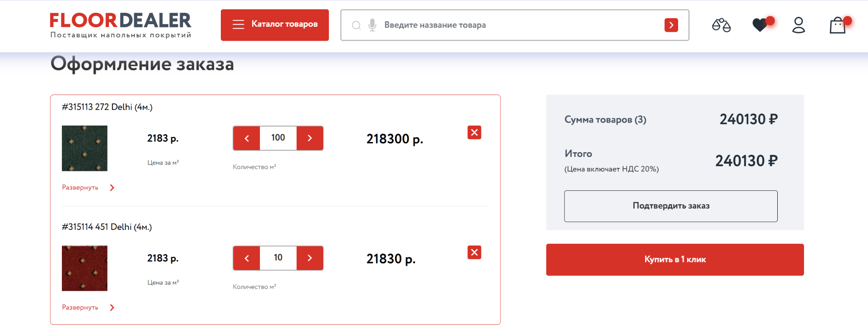Click the microphone voice search icon
This screenshot has width=868, height=335.
click(x=372, y=25)
